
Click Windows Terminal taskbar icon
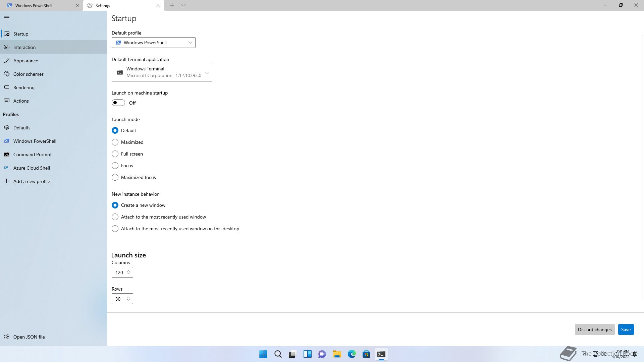pyautogui.click(x=381, y=354)
